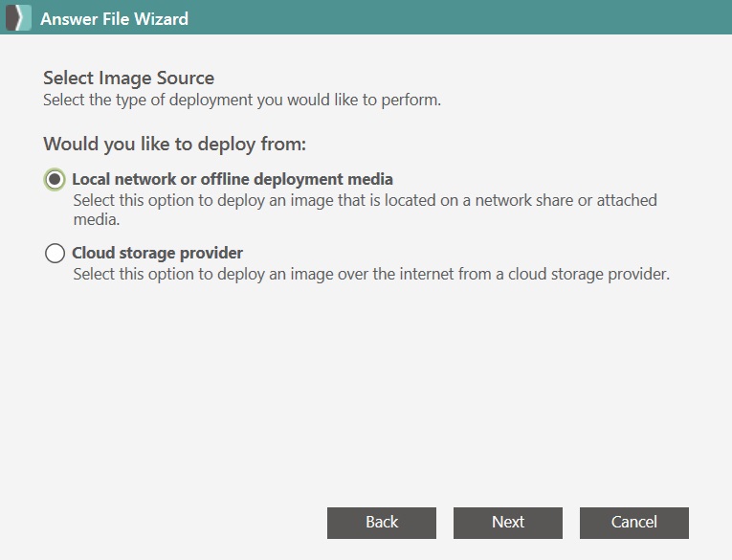Cancel the Answer File Wizard
732x560 pixels.
pos(634,523)
